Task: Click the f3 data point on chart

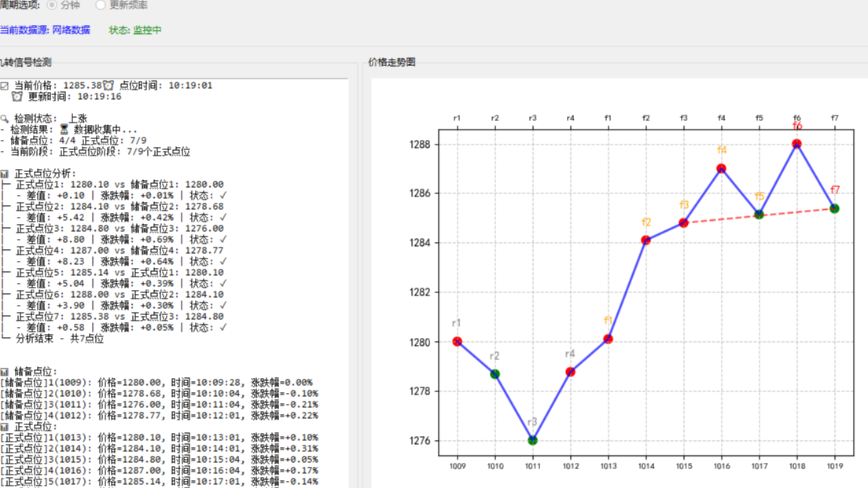Action: point(684,223)
